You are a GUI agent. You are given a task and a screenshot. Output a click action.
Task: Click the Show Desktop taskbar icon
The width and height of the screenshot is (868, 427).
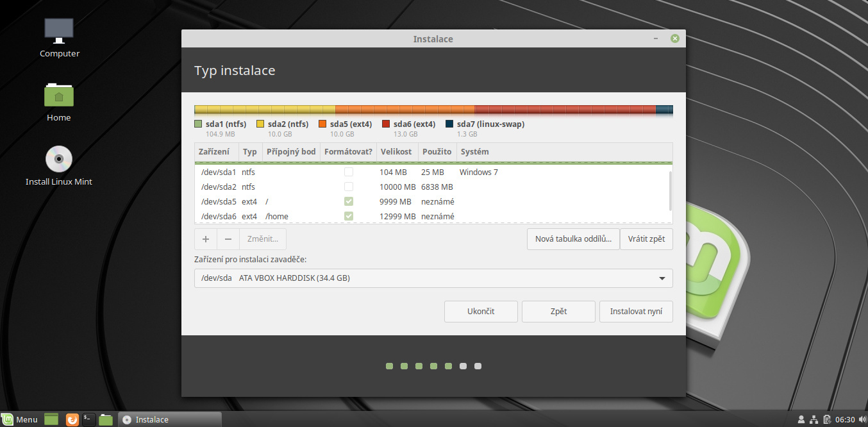tap(51, 419)
